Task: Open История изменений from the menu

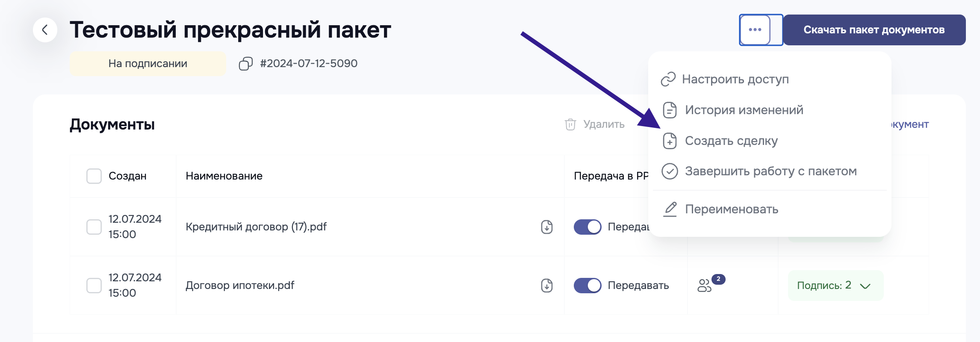Action: point(744,110)
